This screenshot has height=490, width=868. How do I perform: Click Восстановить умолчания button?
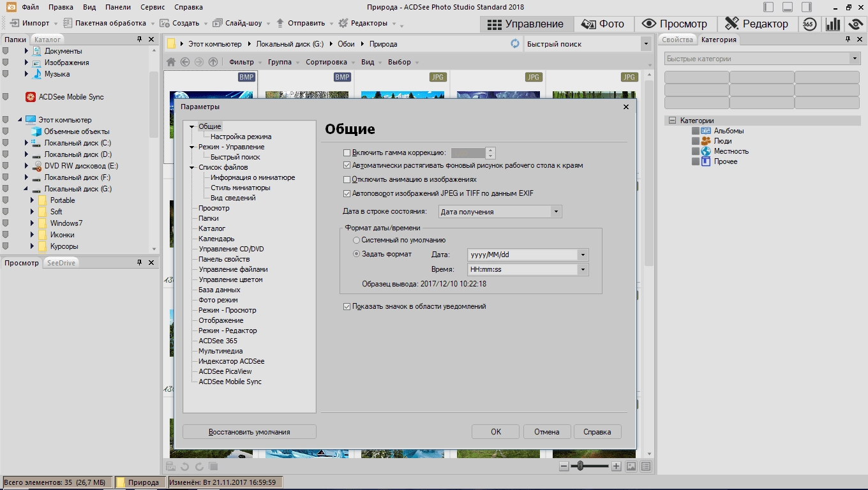pyautogui.click(x=250, y=432)
